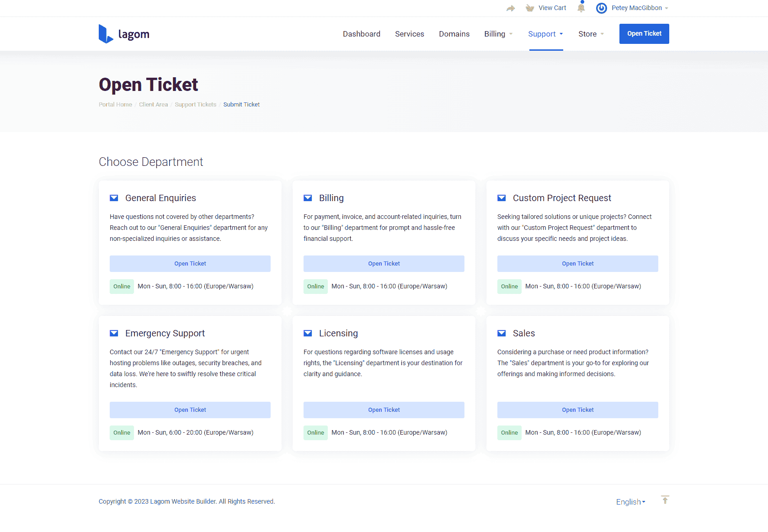Click the envelope icon beside General Enquiries
This screenshot has height=532, width=768.
click(x=114, y=198)
